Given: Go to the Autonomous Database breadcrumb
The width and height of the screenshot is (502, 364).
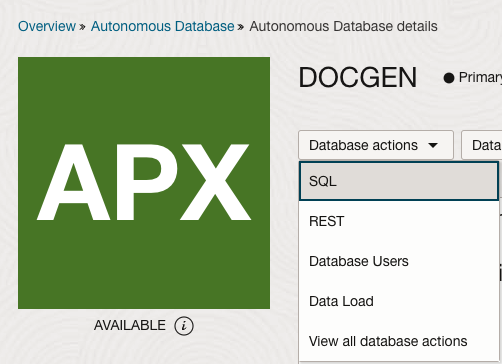Looking at the screenshot, I should pos(162,26).
